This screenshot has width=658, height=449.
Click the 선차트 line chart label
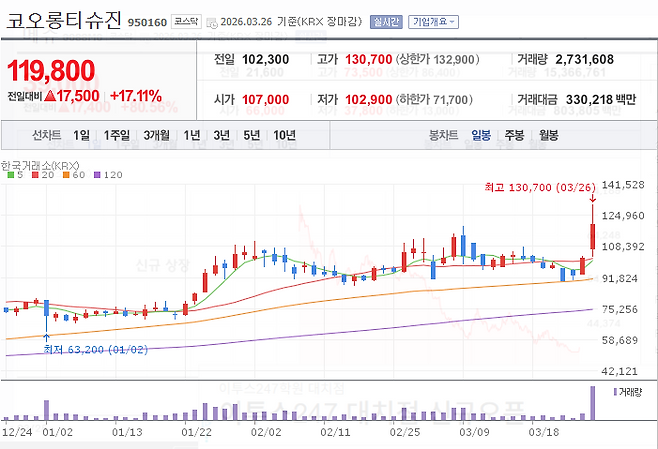click(47, 135)
